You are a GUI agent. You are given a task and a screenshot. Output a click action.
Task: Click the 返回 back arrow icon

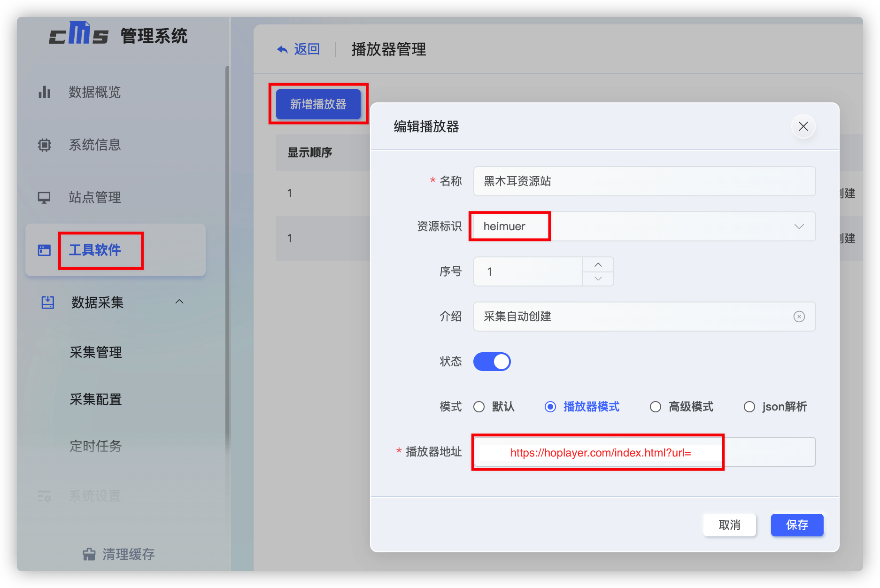pyautogui.click(x=282, y=49)
